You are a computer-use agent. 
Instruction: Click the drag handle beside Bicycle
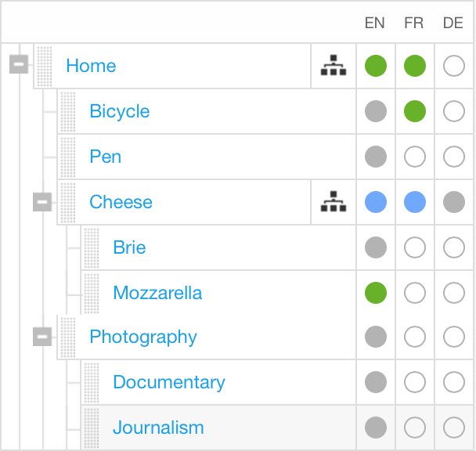[68, 112]
